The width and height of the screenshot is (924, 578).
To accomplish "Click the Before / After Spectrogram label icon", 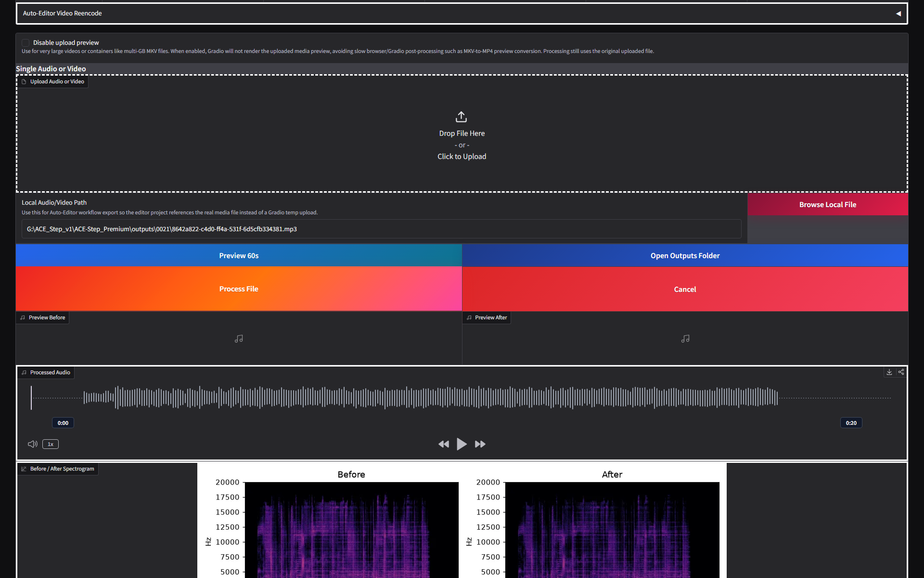I will pos(24,469).
